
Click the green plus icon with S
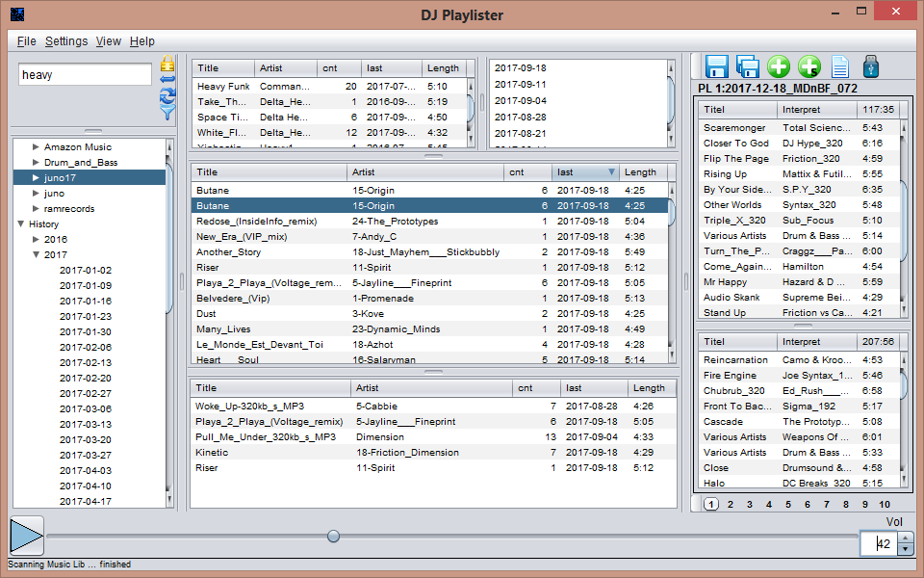pos(809,66)
